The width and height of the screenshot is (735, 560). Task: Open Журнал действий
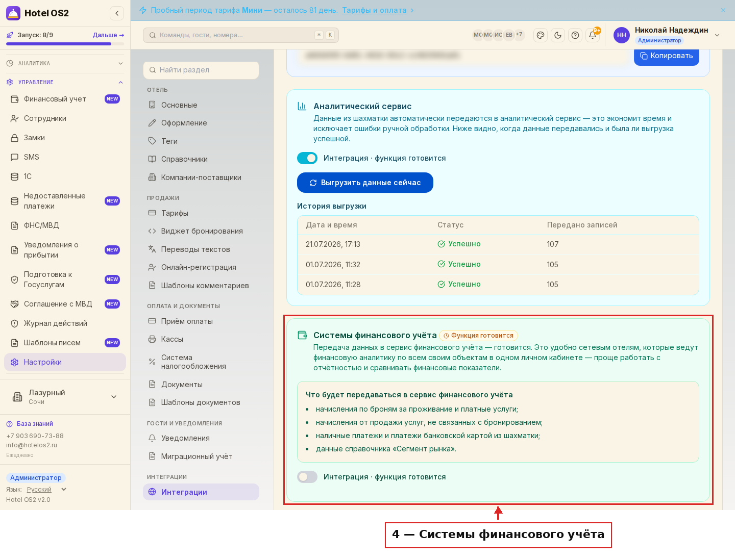coord(65,323)
